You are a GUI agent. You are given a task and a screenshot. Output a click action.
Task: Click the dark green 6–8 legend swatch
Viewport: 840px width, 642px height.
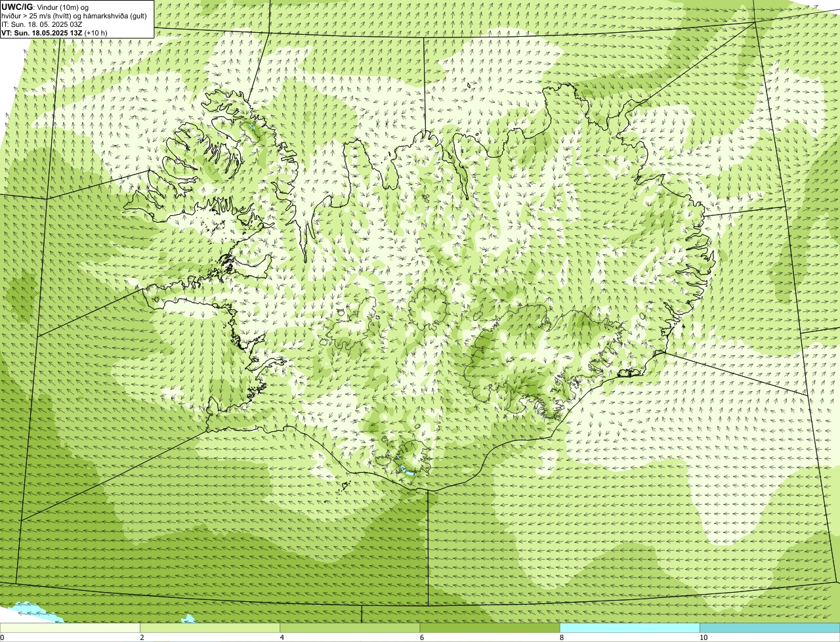(x=490, y=628)
